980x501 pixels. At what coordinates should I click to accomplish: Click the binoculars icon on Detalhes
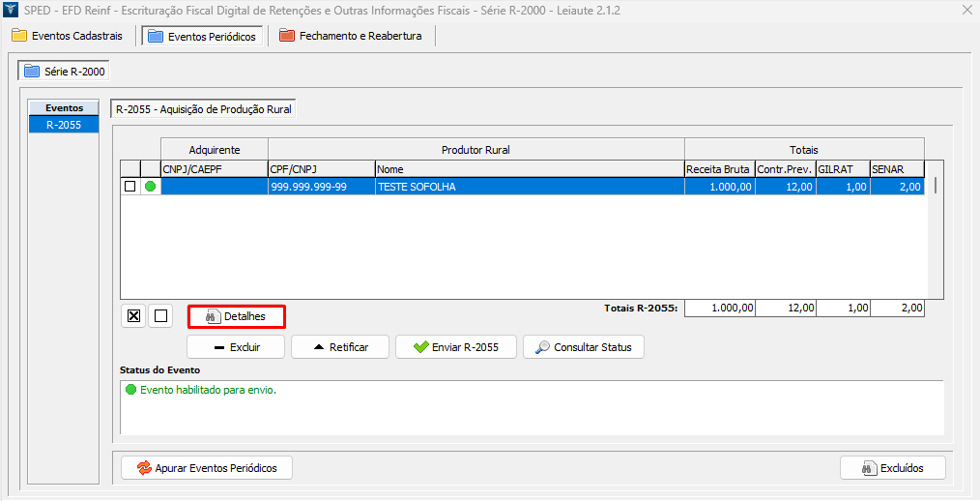pyautogui.click(x=213, y=316)
